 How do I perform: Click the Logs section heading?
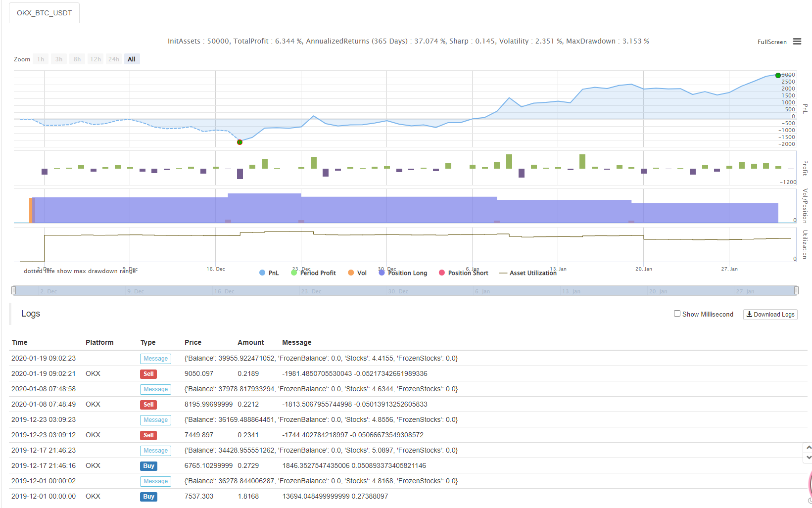pos(31,314)
